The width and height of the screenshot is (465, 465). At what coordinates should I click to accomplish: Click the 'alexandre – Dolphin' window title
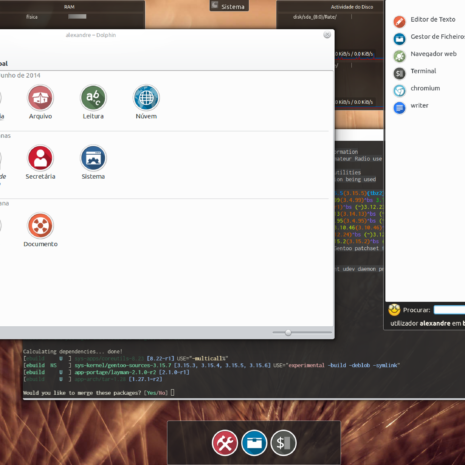(x=91, y=35)
